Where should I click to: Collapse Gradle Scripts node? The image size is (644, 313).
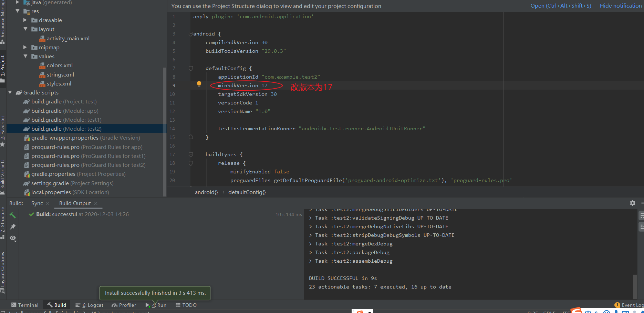tap(10, 92)
